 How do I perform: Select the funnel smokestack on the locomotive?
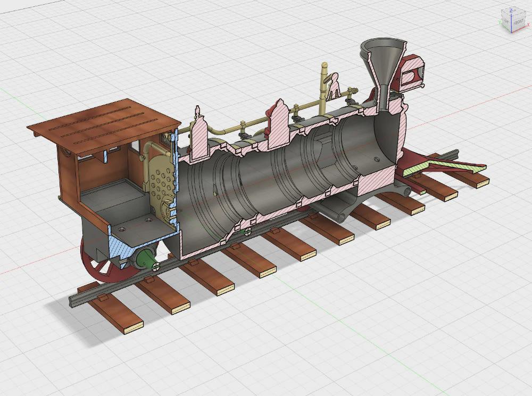(x=383, y=72)
